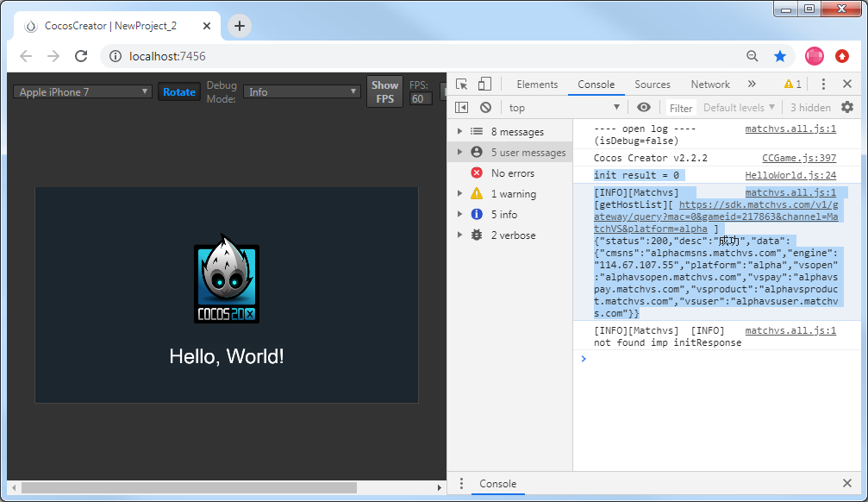Click the console Filter input field
Viewport: 868px width, 502px height.
(x=681, y=108)
